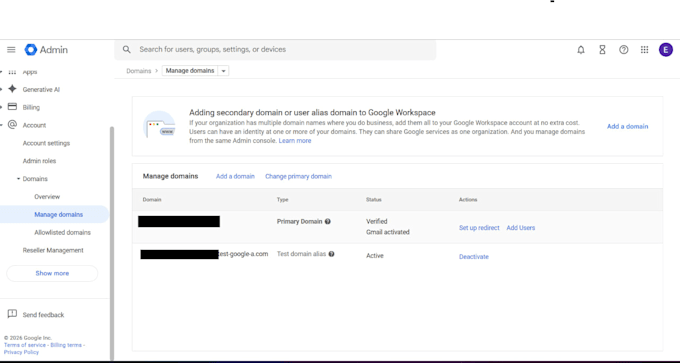Open Billing in sidebar
The height and width of the screenshot is (363, 680).
point(31,108)
